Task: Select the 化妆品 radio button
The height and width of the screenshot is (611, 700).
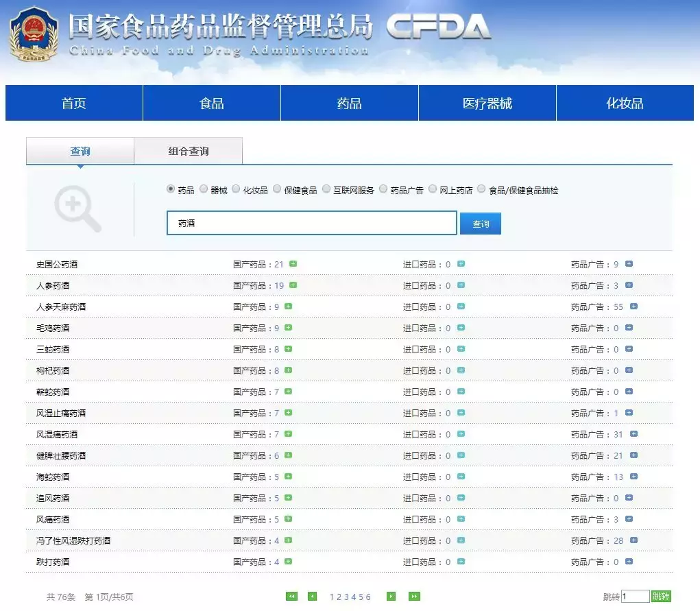Action: click(x=236, y=189)
